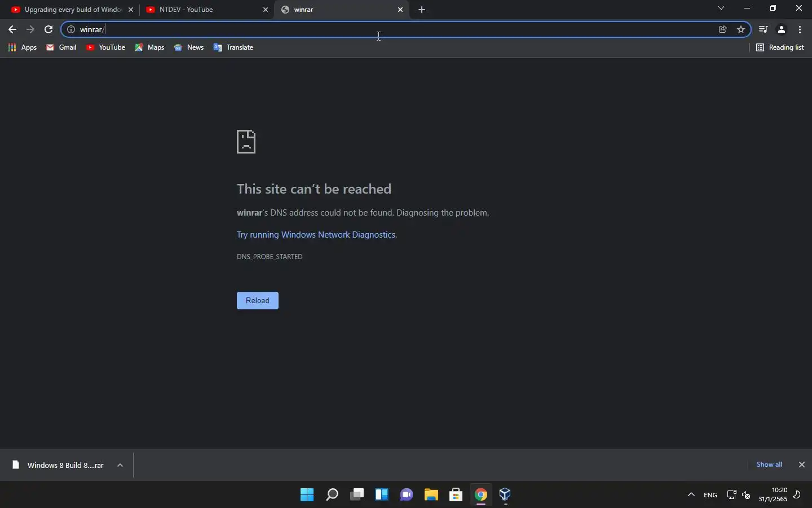The image size is (812, 508).
Task: Minimize the Chrome window
Action: point(748,8)
